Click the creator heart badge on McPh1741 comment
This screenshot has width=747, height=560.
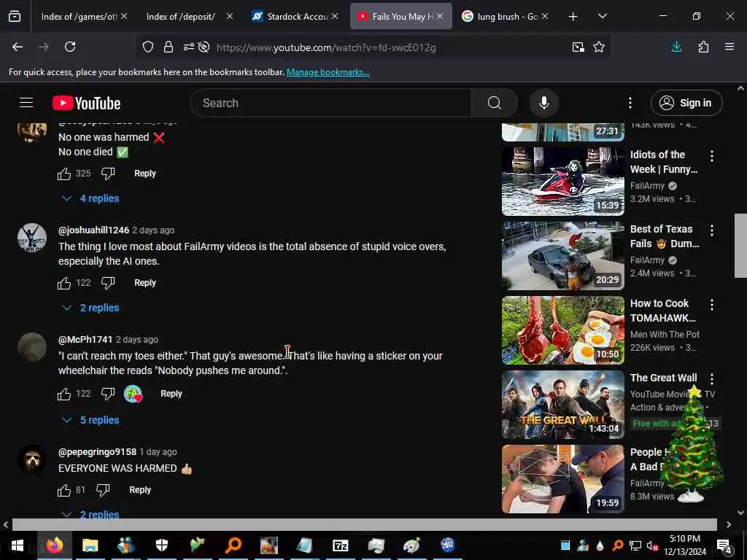click(x=133, y=394)
